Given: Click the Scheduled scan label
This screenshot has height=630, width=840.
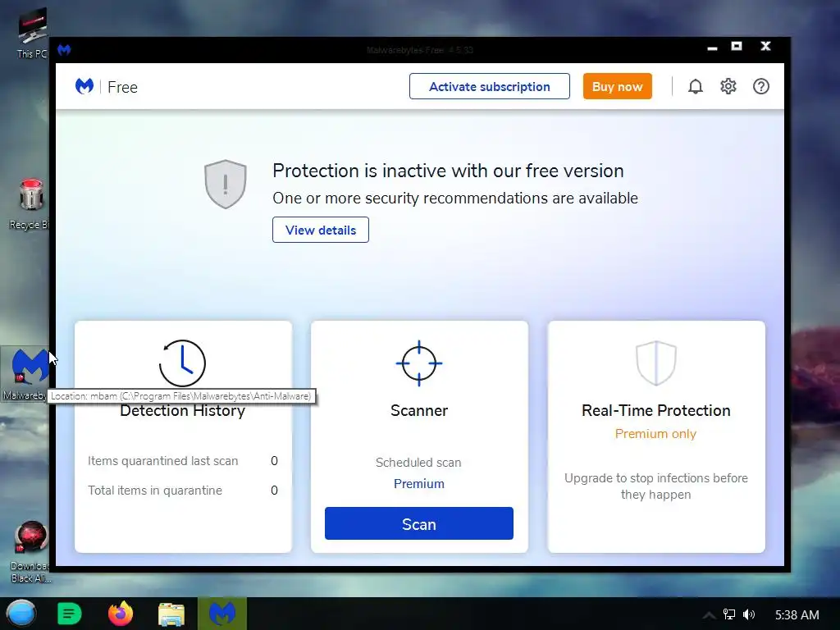Looking at the screenshot, I should [418, 463].
